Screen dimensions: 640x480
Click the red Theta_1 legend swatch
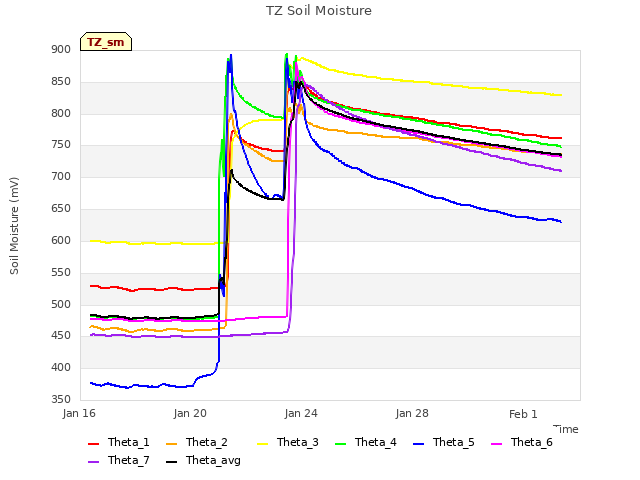pyautogui.click(x=93, y=444)
